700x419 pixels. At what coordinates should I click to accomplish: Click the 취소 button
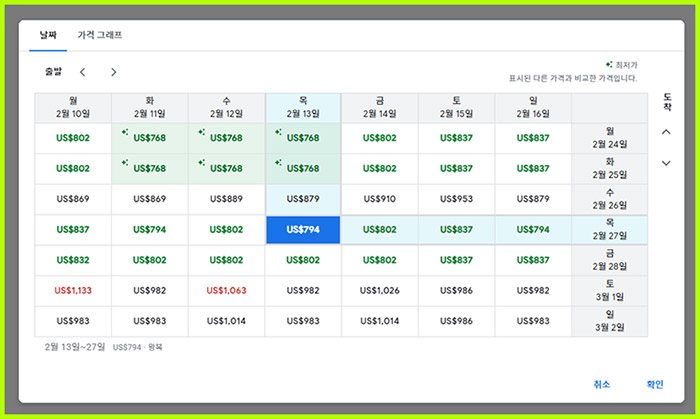coord(601,384)
